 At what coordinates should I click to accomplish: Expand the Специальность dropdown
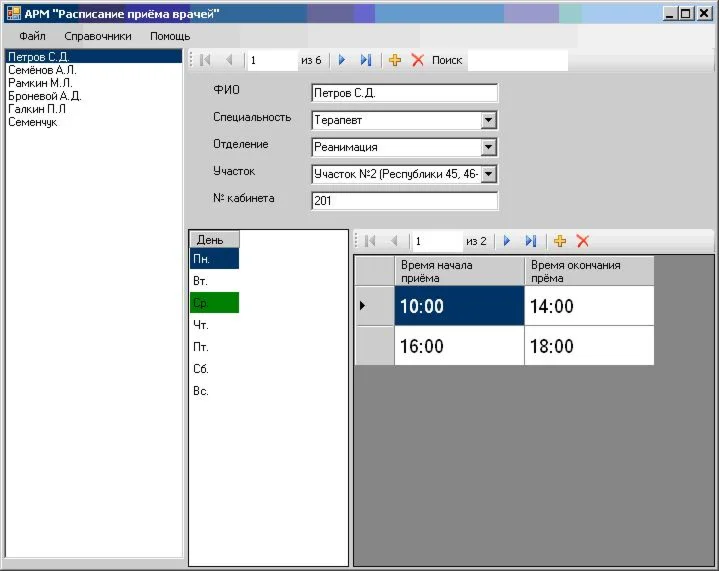[x=489, y=120]
